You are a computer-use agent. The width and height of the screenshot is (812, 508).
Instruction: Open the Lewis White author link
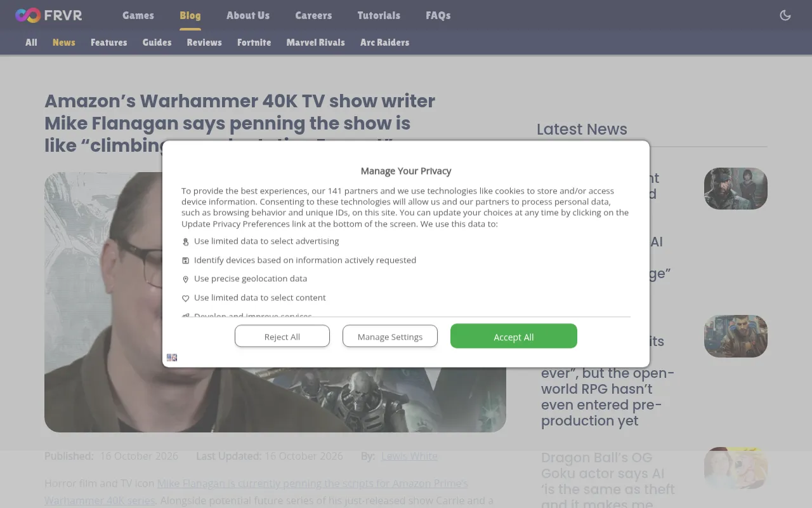pyautogui.click(x=409, y=456)
